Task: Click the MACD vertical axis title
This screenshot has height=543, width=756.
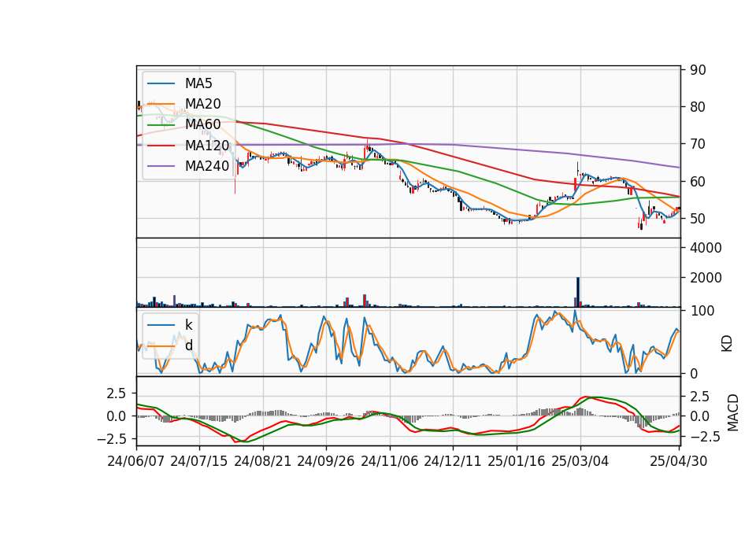Action: click(733, 412)
